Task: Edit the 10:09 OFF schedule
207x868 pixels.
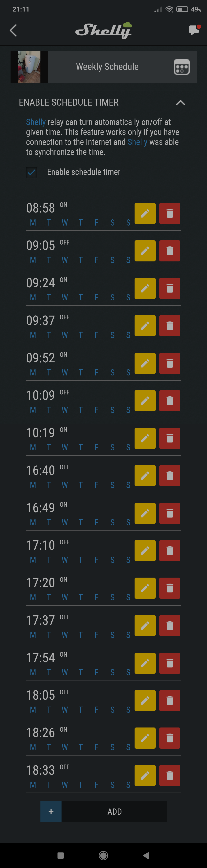Action: pyautogui.click(x=145, y=401)
